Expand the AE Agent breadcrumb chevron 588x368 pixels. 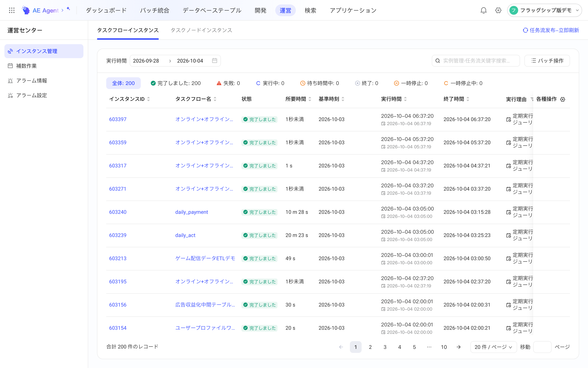tap(62, 10)
